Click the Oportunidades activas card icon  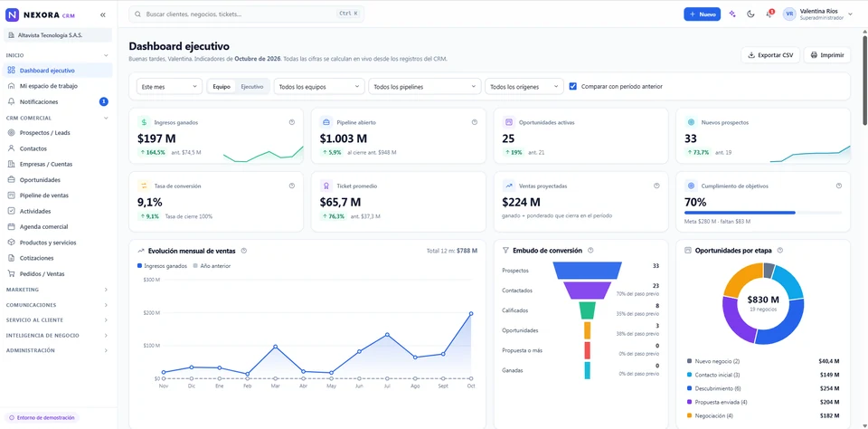[x=508, y=122]
